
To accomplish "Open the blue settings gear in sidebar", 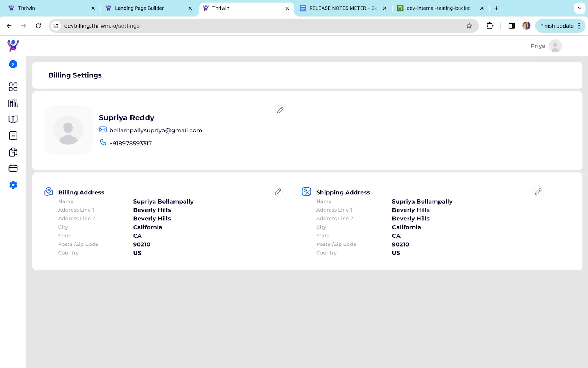I will pyautogui.click(x=13, y=185).
